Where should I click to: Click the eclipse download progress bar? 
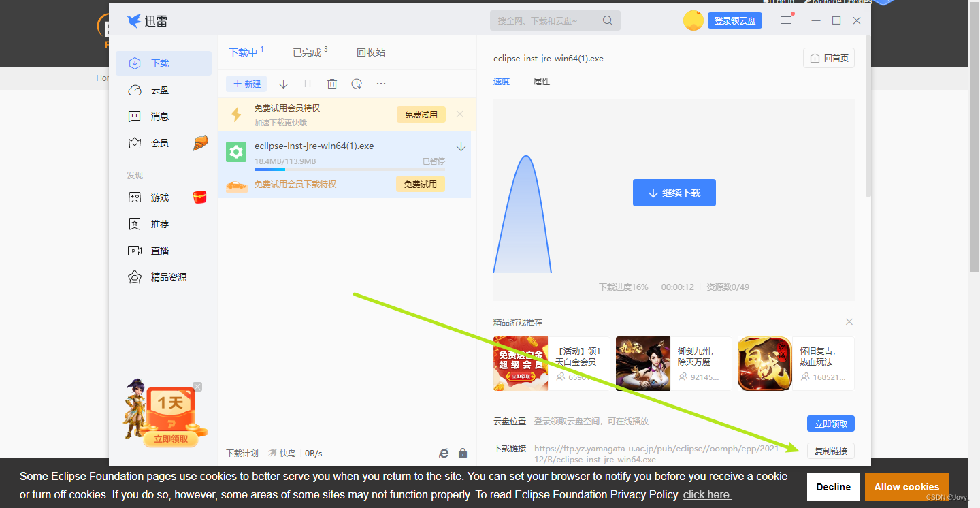[350, 169]
